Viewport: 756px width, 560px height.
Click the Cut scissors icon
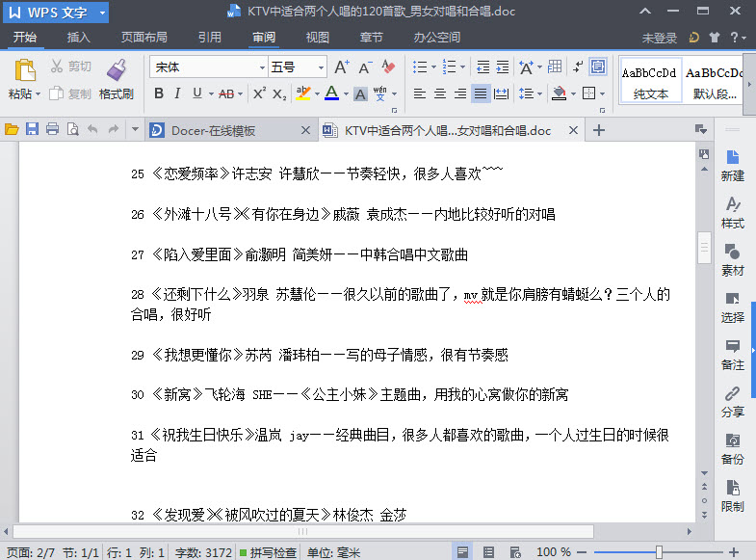click(57, 67)
